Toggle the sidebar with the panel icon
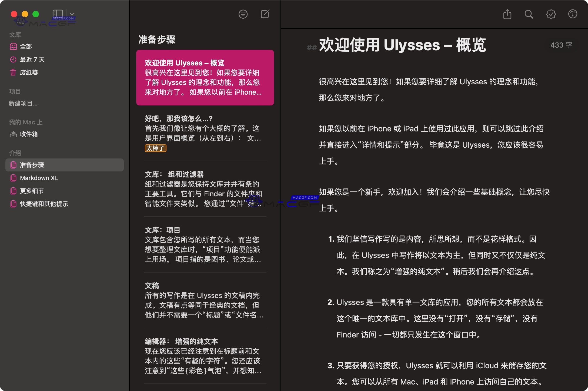The width and height of the screenshot is (588, 391). (58, 13)
